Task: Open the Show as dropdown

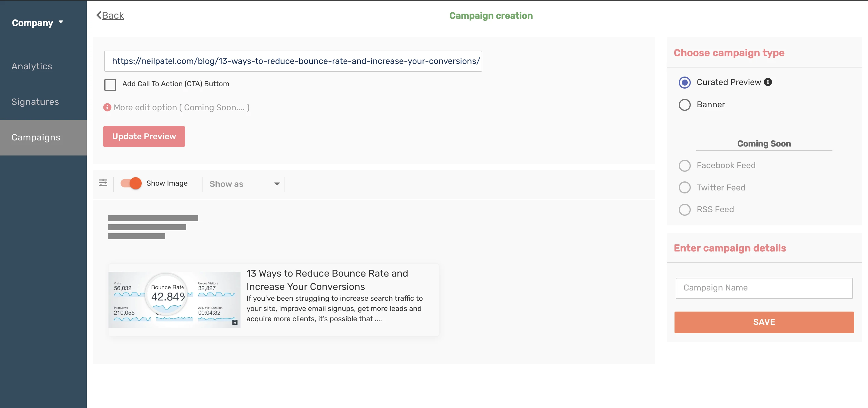Action: 244,184
